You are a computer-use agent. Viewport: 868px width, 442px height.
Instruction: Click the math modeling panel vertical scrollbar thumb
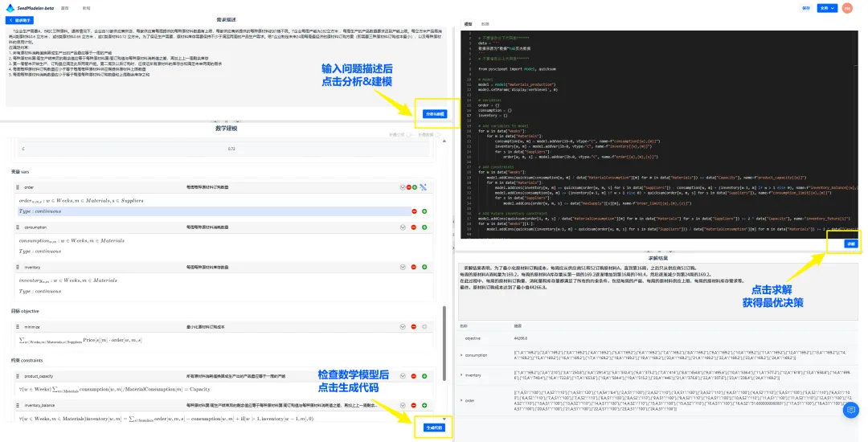click(x=444, y=343)
